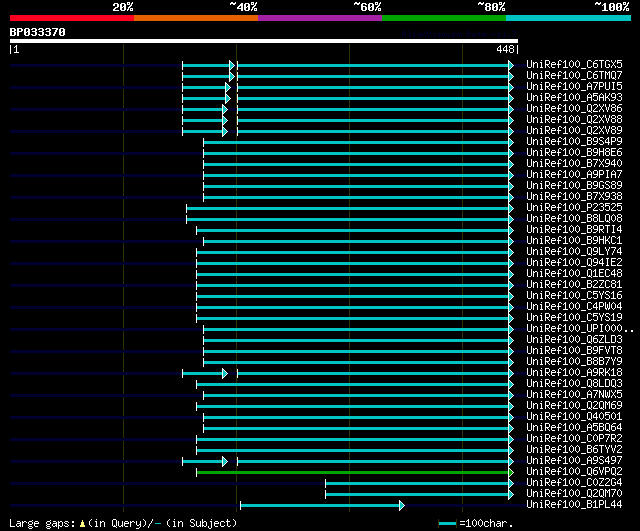Click the ~60% percentage label
Image resolution: width=640 pixels, height=531 pixels.
tap(367, 7)
